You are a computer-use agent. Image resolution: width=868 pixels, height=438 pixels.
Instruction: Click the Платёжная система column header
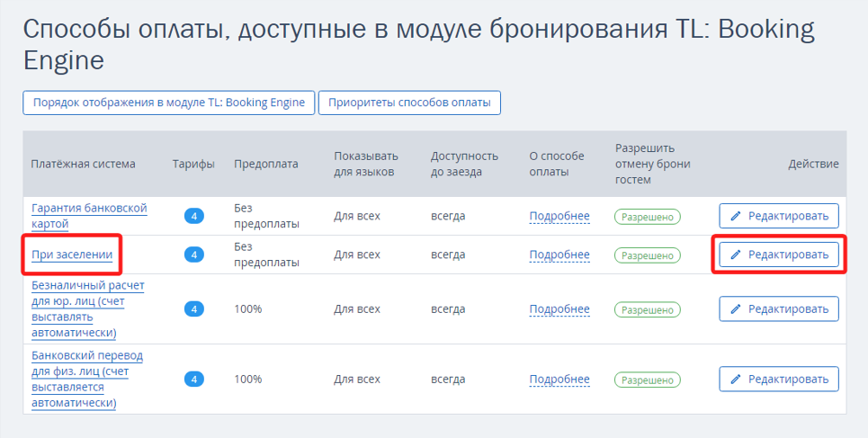coord(84,164)
